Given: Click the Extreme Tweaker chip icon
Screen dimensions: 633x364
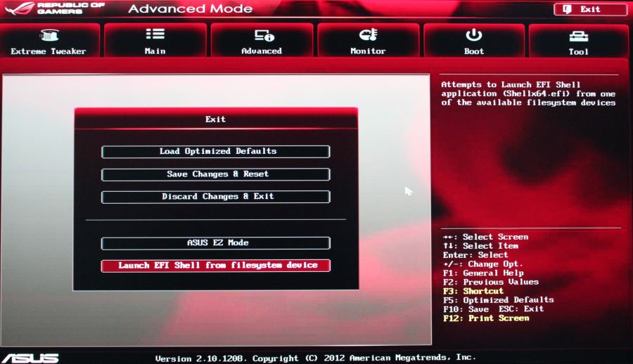Looking at the screenshot, I should [49, 36].
